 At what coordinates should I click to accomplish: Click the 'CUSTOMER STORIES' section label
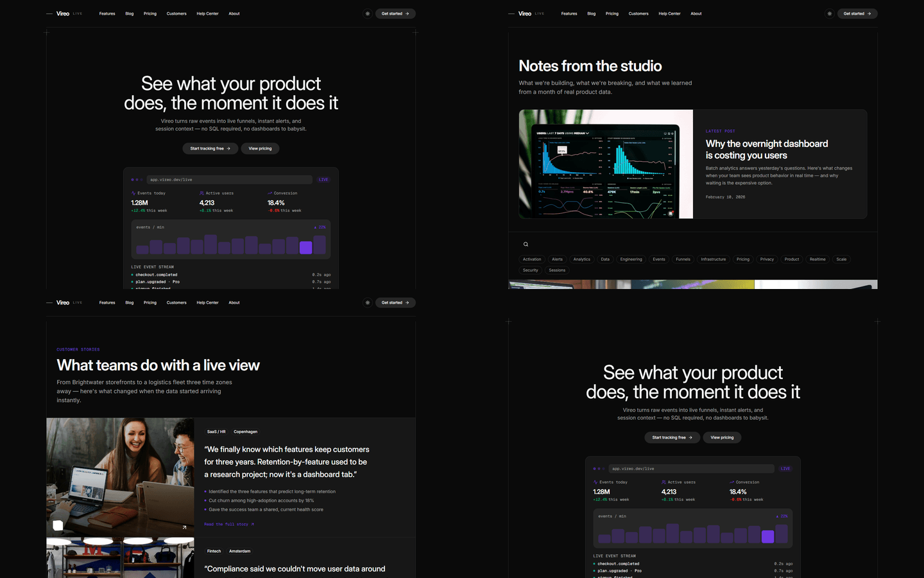pos(78,349)
